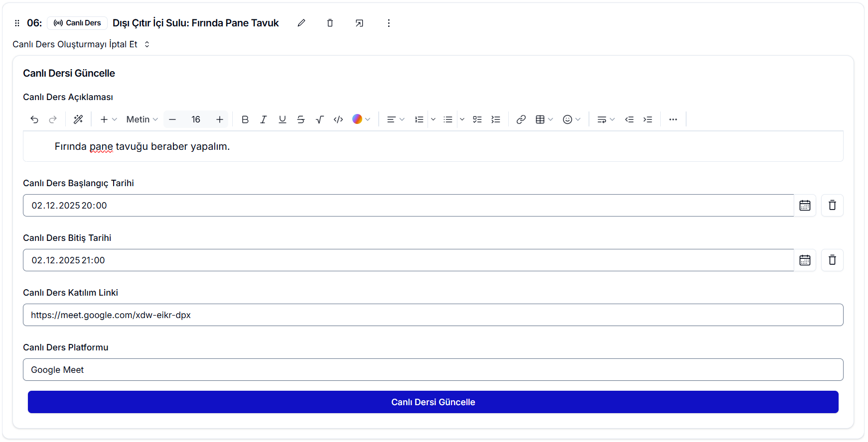Toggle underline formatting
The width and height of the screenshot is (868, 442).
pos(282,119)
